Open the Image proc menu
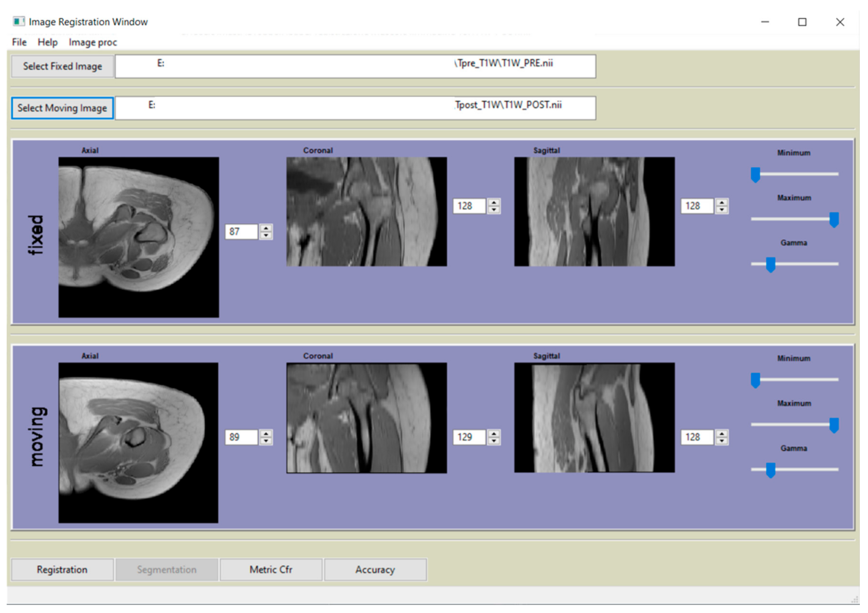The image size is (868, 613). tap(93, 42)
